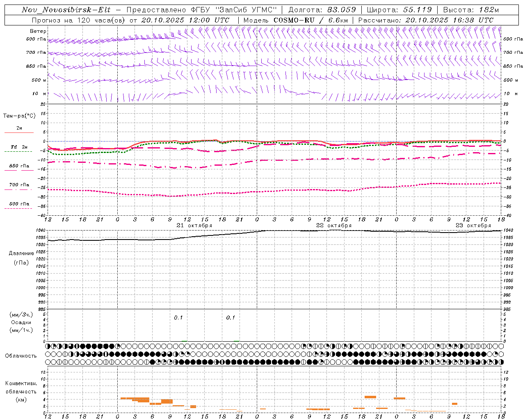
Task: Select the Долгота 83.059 header field
Action: 322,10
